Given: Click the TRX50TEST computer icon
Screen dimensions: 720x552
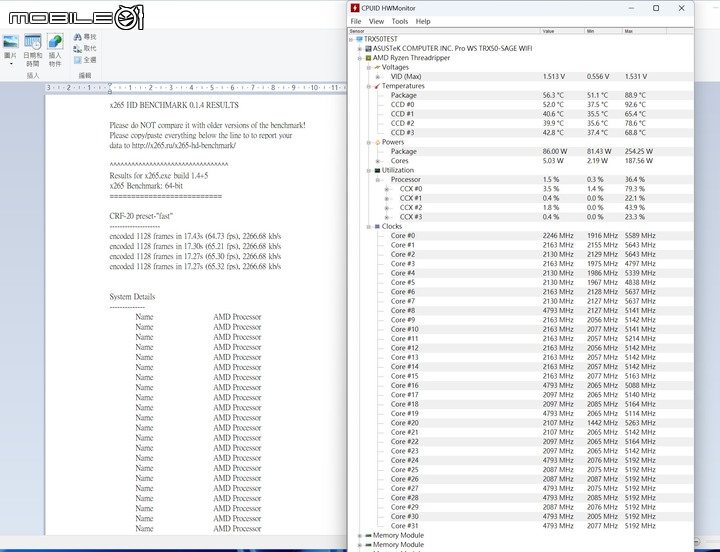Looking at the screenshot, I should (x=360, y=39).
